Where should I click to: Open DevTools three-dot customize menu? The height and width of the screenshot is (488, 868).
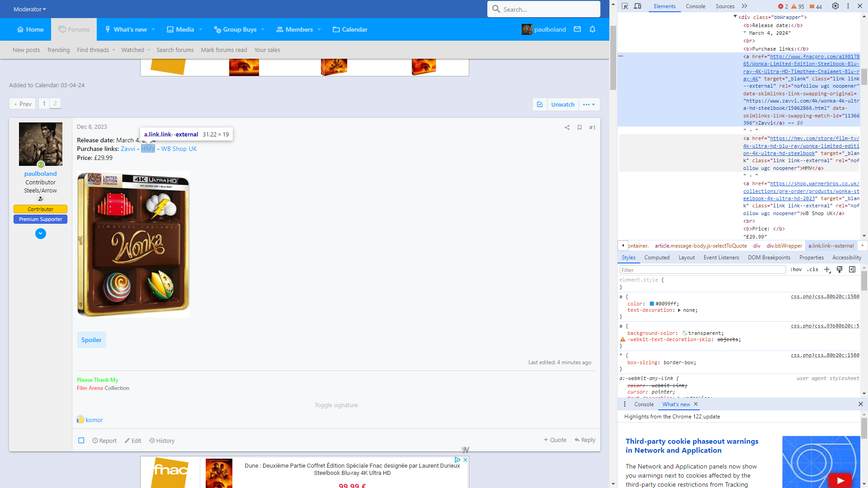click(848, 6)
